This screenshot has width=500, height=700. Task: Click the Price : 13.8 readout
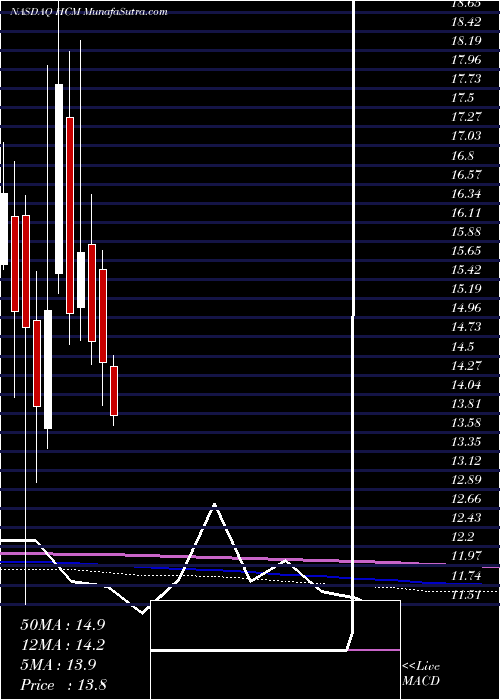pyautogui.click(x=63, y=685)
